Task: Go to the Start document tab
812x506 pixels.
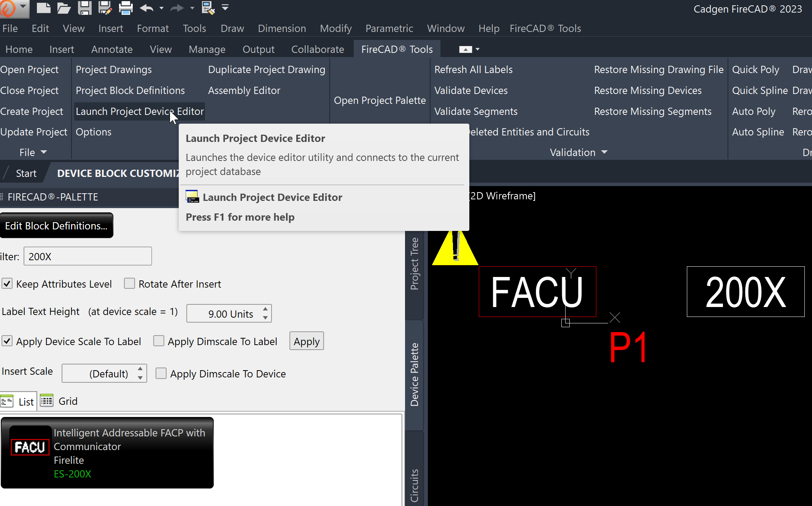Action: pyautogui.click(x=26, y=173)
